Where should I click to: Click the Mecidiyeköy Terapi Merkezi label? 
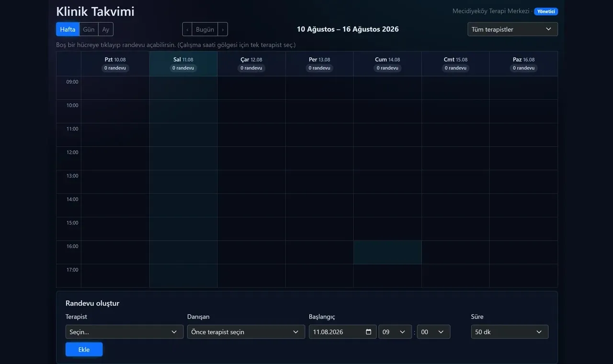coord(491,11)
